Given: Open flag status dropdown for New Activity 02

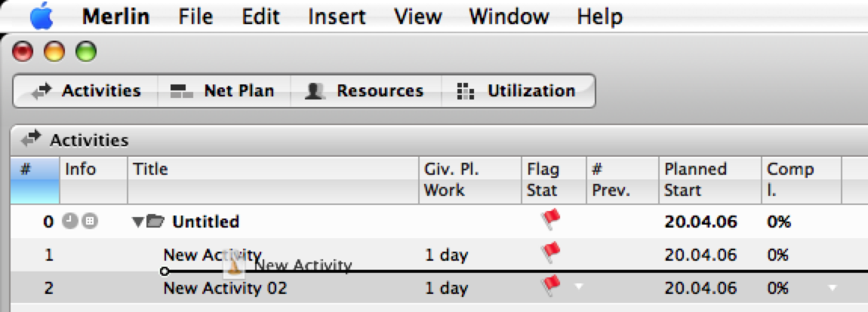Looking at the screenshot, I should pos(578,286).
